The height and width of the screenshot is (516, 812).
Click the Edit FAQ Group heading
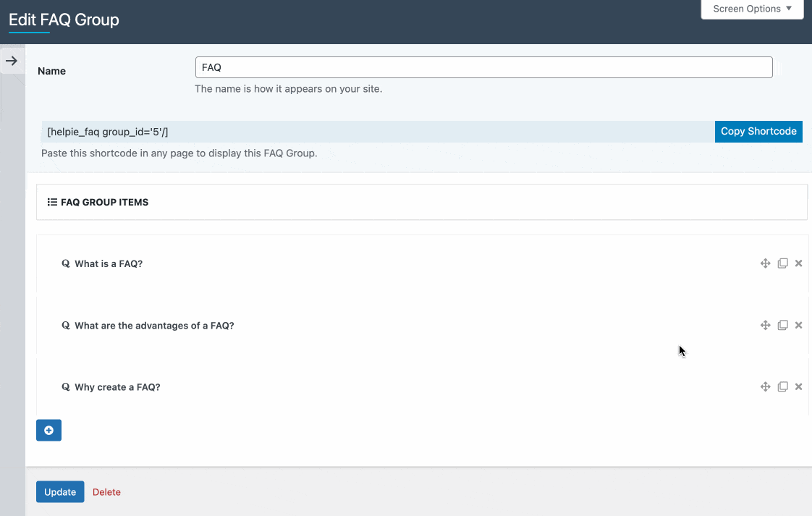click(64, 20)
